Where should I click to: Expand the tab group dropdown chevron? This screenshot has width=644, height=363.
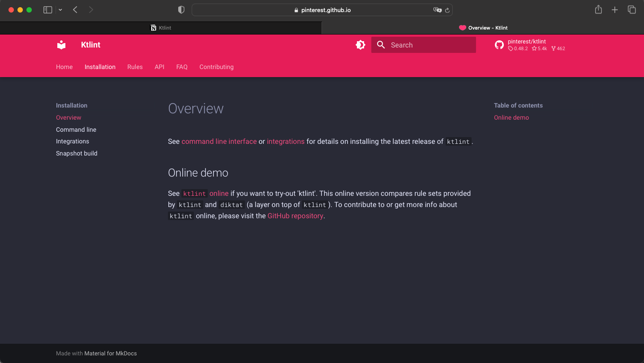(60, 10)
